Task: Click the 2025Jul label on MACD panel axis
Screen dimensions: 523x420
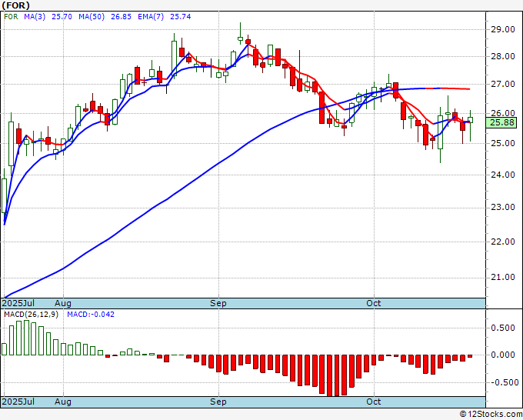Action: click(18, 402)
